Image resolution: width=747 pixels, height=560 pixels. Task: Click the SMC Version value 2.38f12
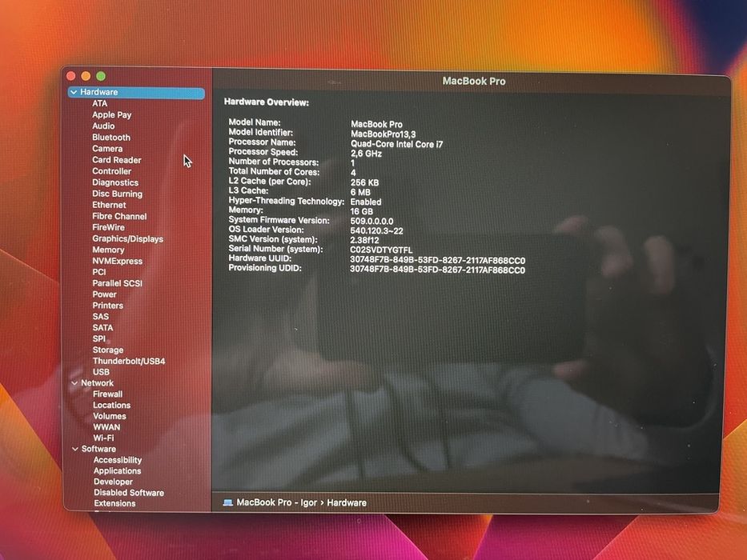click(364, 241)
